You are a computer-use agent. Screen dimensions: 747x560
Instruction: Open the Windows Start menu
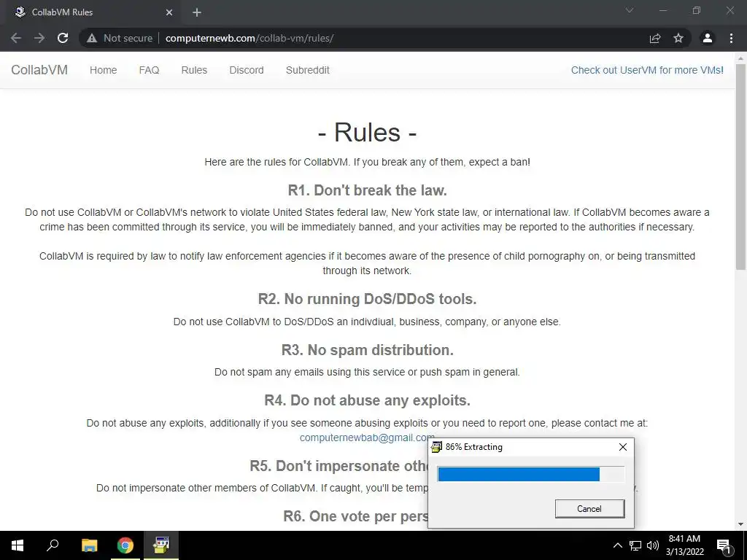(x=18, y=545)
